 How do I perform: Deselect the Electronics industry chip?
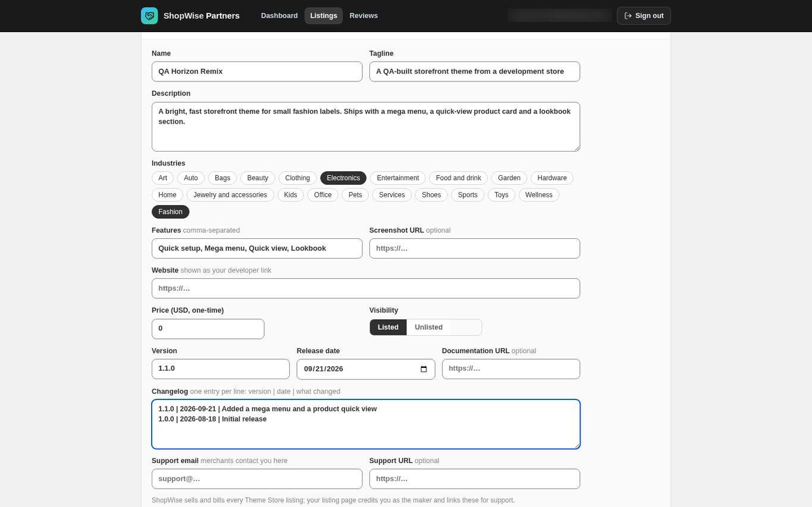pos(343,178)
